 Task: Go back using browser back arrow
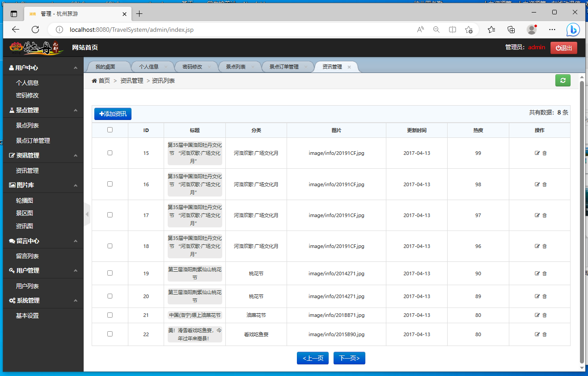click(16, 30)
